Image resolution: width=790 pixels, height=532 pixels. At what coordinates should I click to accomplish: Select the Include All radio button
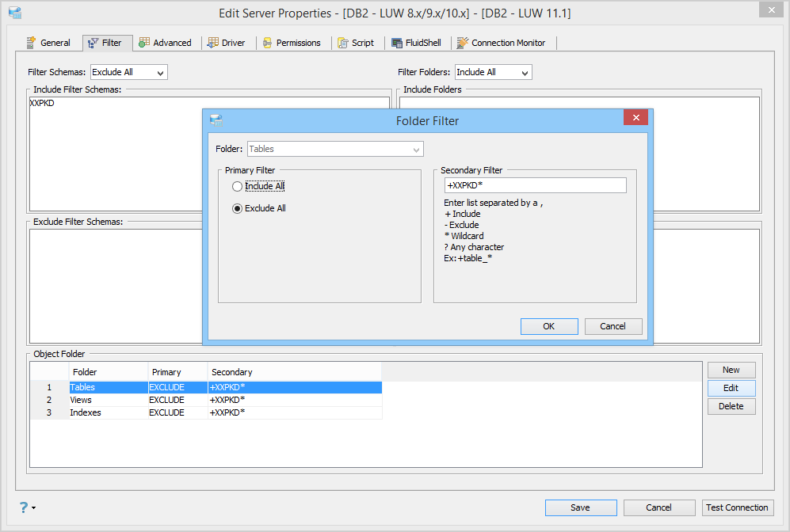pyautogui.click(x=237, y=186)
